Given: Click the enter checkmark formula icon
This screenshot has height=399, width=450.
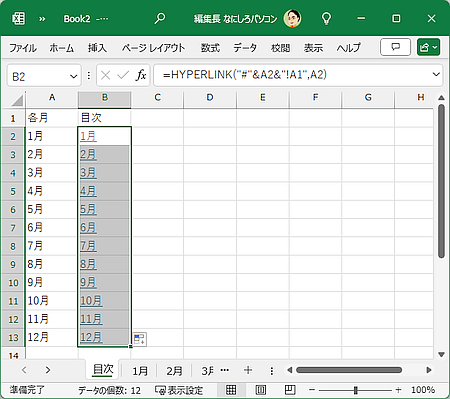Looking at the screenshot, I should [123, 75].
